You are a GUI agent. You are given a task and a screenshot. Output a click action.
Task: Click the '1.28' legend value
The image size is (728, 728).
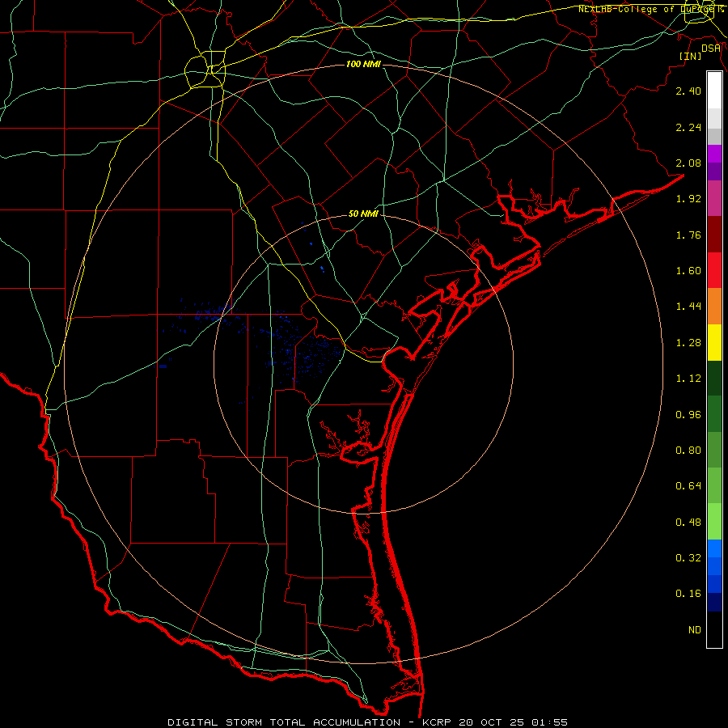click(688, 343)
